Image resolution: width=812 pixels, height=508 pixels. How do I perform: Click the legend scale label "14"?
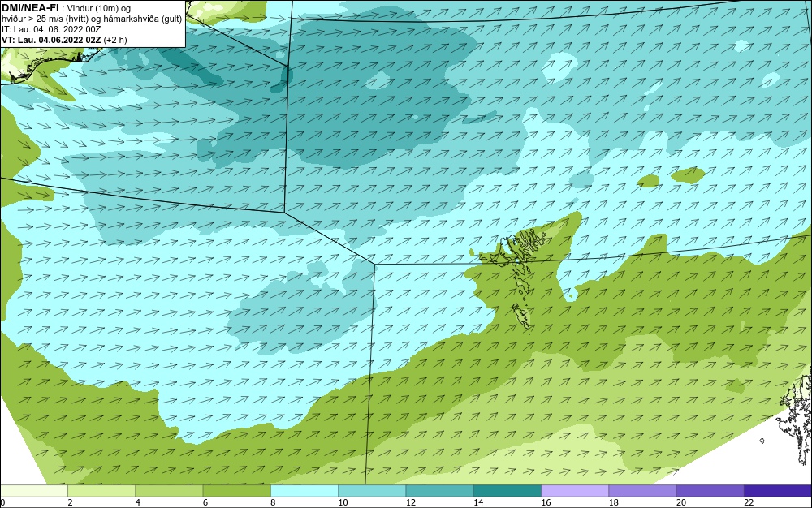pyautogui.click(x=478, y=502)
